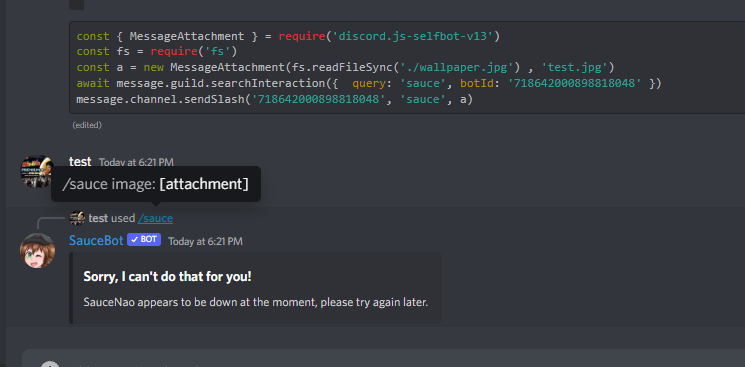Viewport: 745px width, 367px height.
Task: Click the './wallpaper.jpg' string in code
Action: click(x=456, y=68)
